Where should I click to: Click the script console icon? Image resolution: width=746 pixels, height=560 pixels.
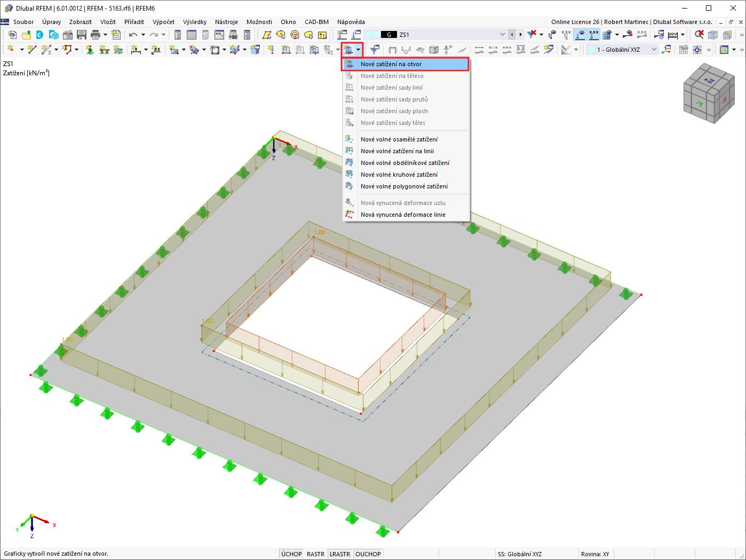(219, 35)
